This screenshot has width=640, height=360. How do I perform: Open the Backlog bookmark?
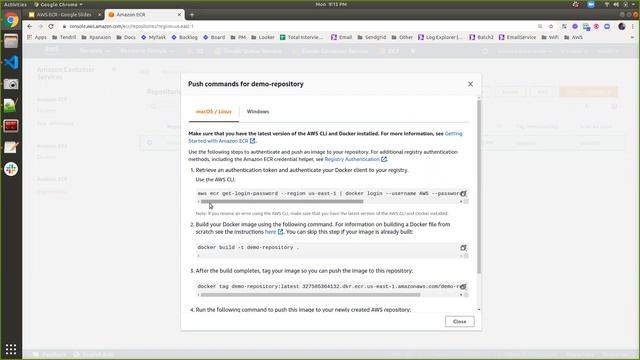tap(184, 37)
